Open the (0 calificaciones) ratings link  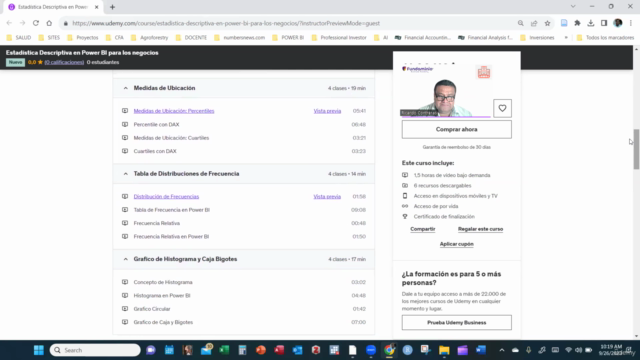(64, 62)
